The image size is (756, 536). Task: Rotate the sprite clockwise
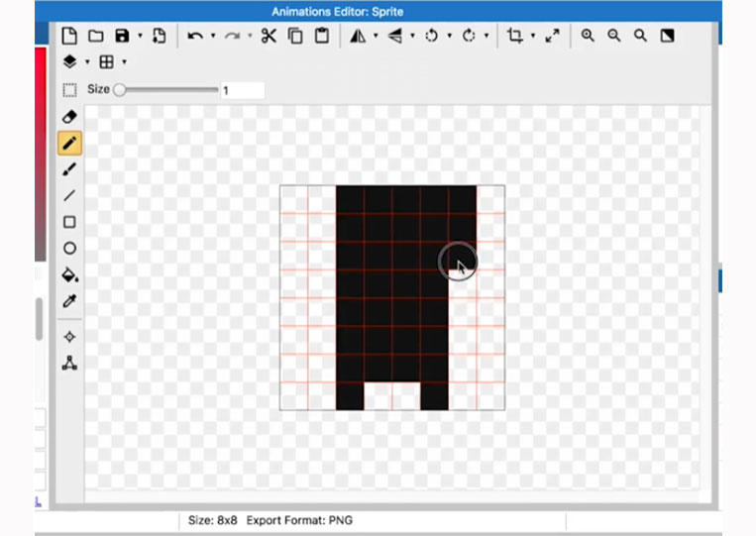click(469, 36)
